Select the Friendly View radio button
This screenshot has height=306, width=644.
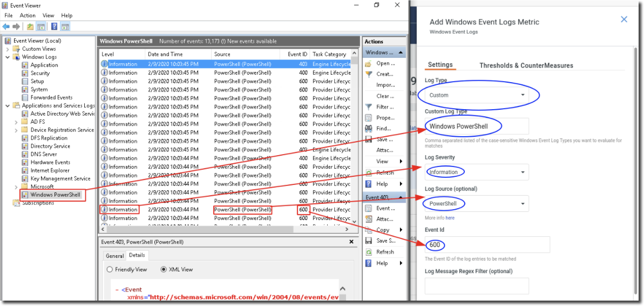[x=110, y=269]
